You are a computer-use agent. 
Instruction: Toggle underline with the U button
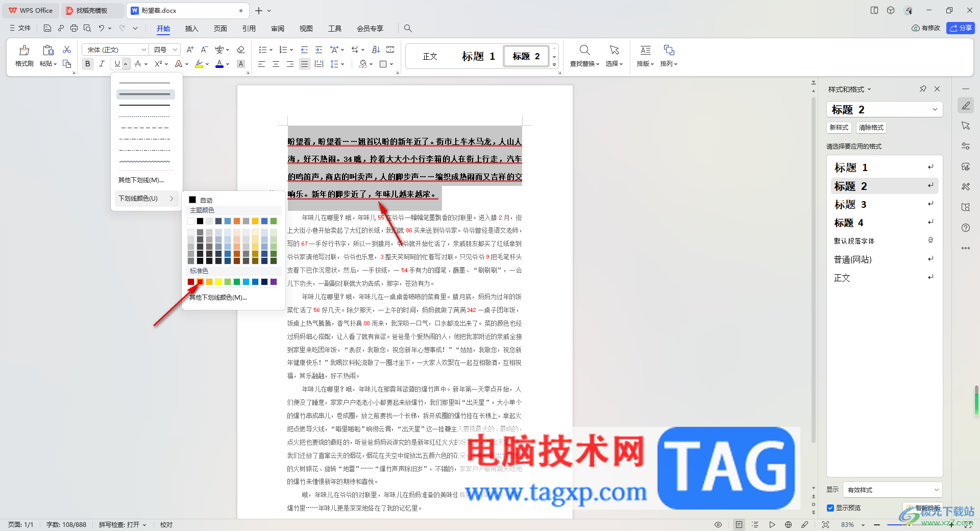click(117, 64)
